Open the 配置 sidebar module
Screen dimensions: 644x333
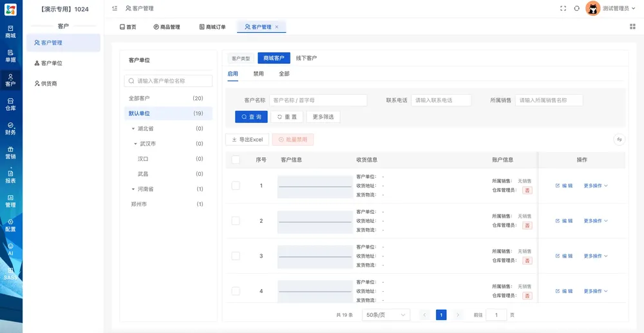click(11, 225)
